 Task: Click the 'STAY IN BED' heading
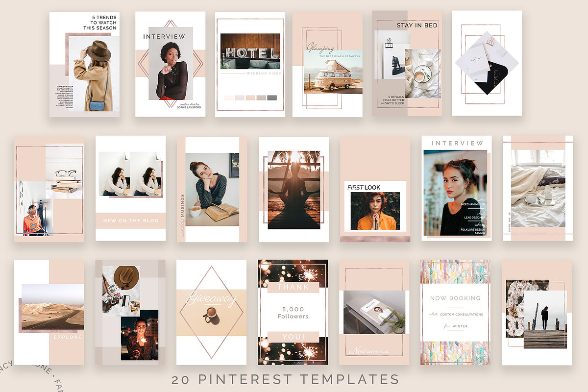(416, 25)
